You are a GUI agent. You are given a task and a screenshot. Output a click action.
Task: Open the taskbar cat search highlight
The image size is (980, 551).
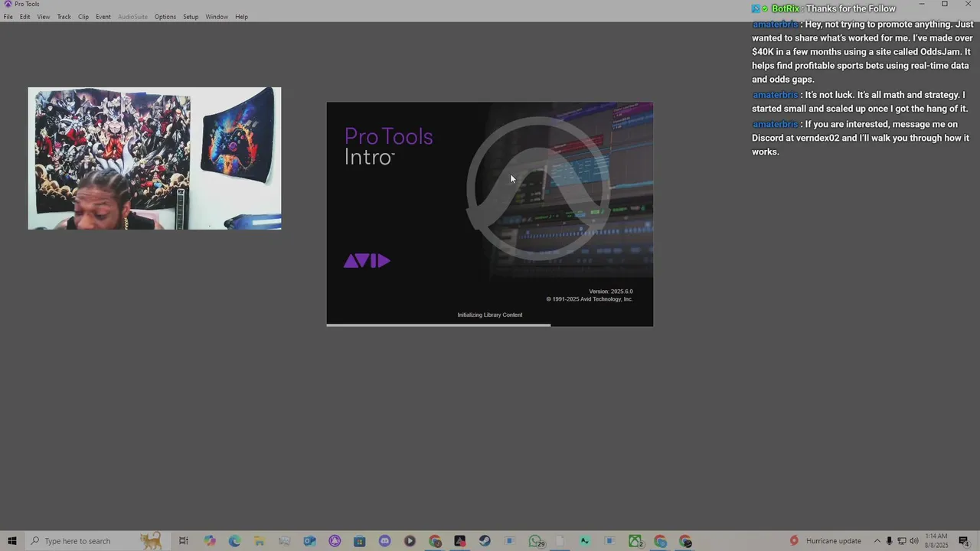(151, 541)
